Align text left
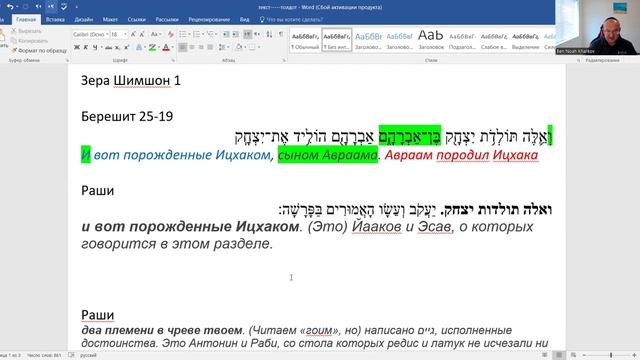 [x=182, y=47]
